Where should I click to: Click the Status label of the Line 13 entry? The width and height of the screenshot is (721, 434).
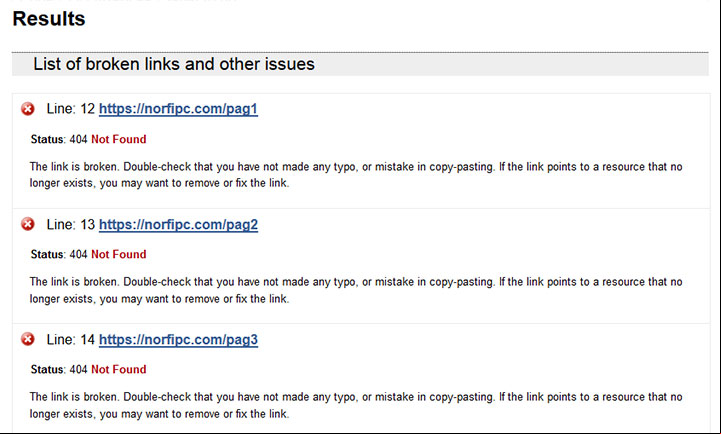click(48, 254)
